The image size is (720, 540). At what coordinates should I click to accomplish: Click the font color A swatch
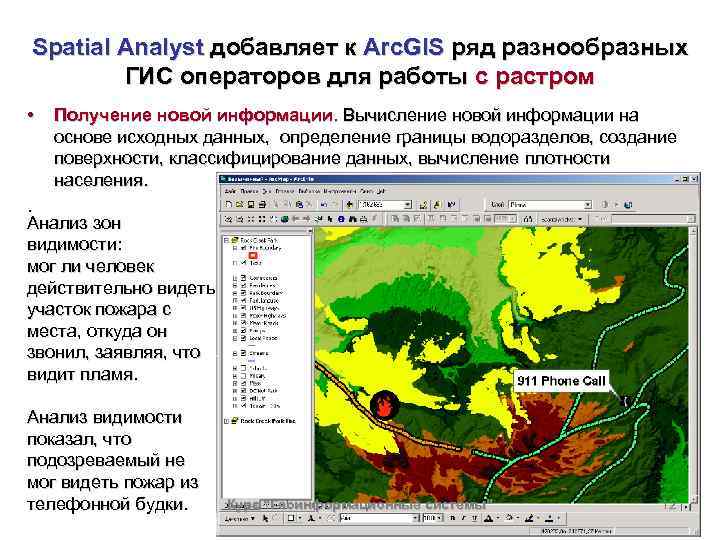[488, 518]
